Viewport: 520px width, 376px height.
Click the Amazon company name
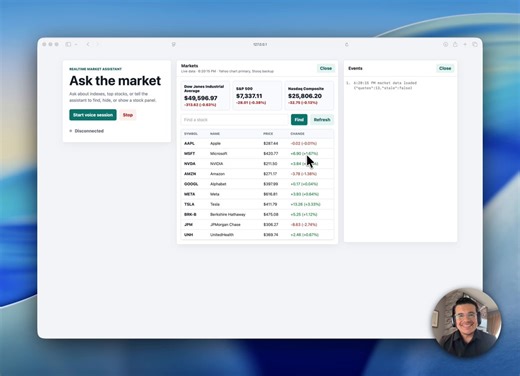coord(217,174)
